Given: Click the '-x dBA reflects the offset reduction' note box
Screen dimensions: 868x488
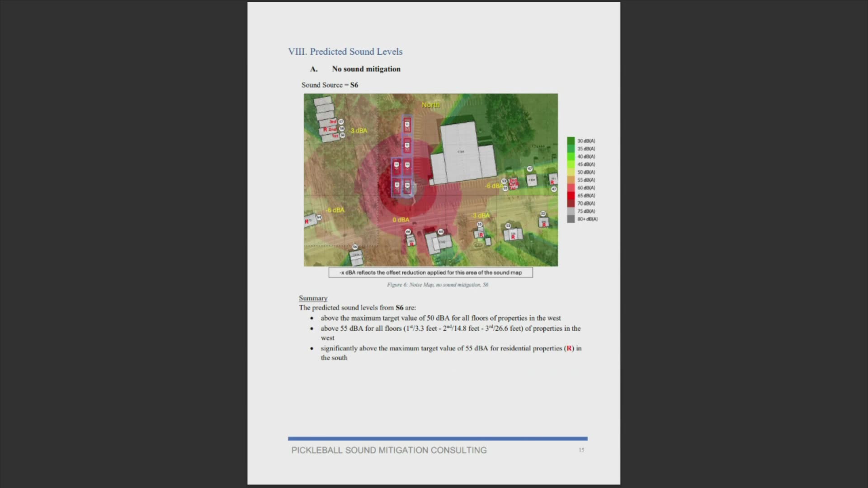Looking at the screenshot, I should click(430, 272).
